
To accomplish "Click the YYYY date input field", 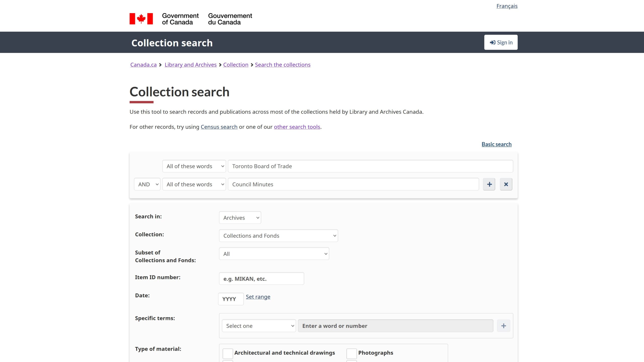I will click(231, 299).
